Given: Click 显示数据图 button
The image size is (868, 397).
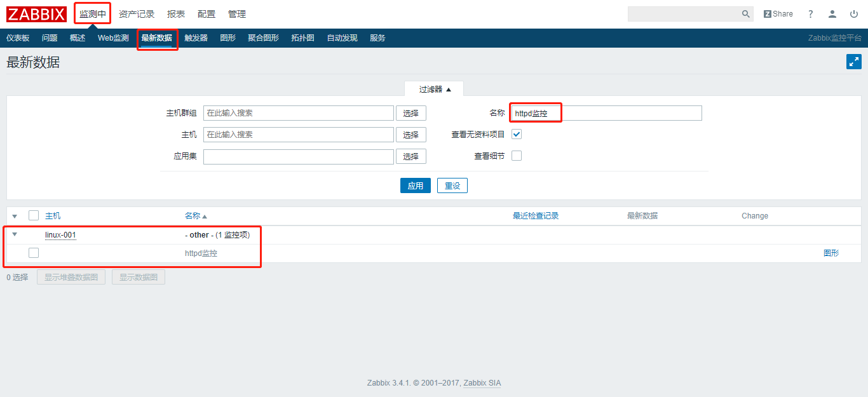Looking at the screenshot, I should [x=139, y=277].
